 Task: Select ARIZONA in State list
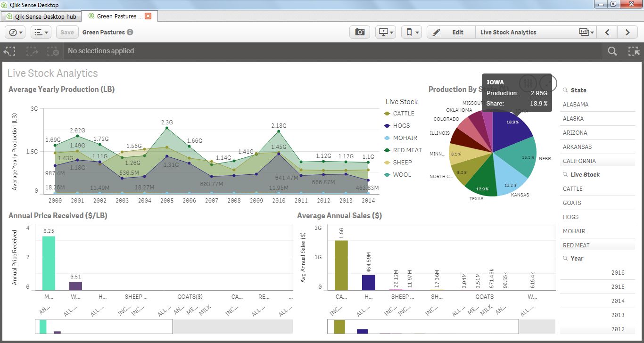coord(597,132)
